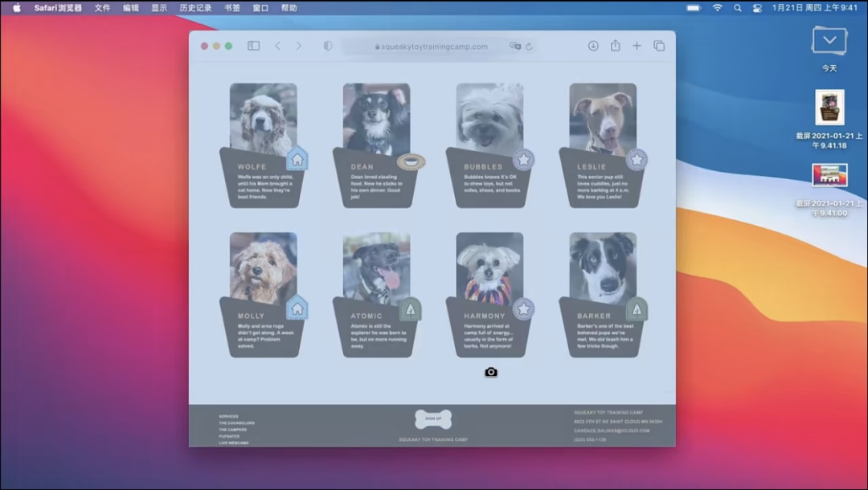
Task: Click the HARMONY name heading
Action: click(x=485, y=316)
